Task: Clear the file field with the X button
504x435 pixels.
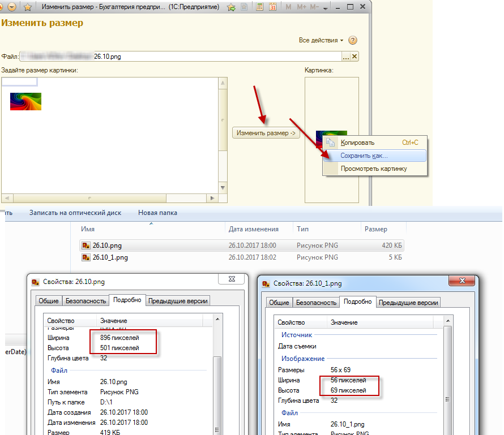Action: pos(354,57)
